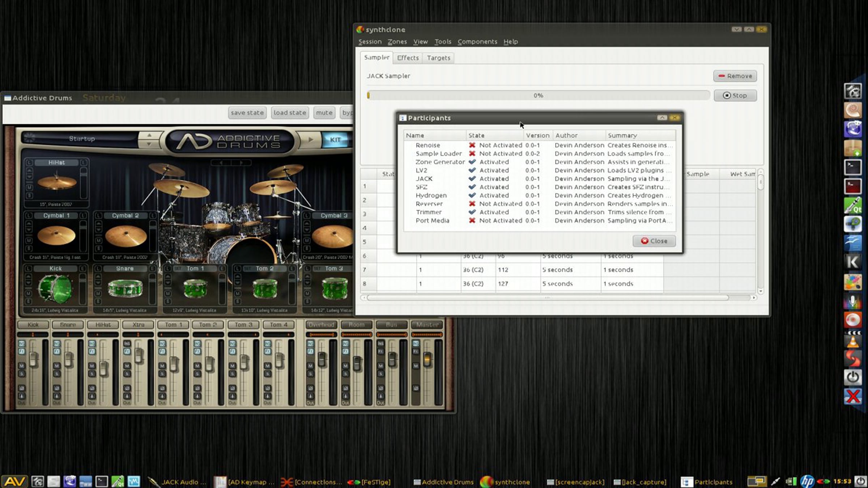Open the red S-shaped icon in dock
The image size is (868, 488).
853,358
